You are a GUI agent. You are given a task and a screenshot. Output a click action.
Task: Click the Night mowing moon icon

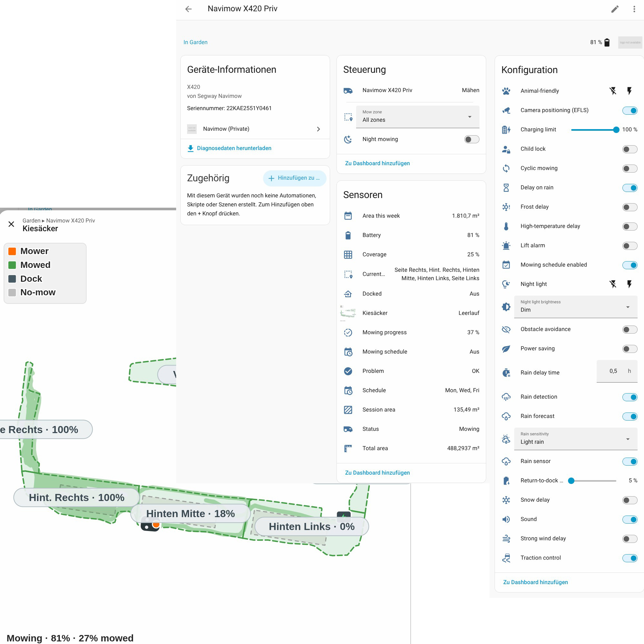[x=348, y=139]
